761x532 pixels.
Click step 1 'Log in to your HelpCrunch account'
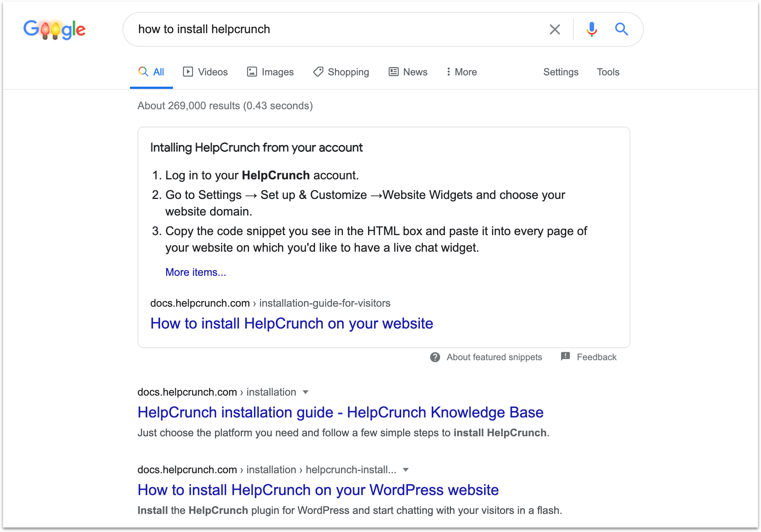(x=262, y=175)
